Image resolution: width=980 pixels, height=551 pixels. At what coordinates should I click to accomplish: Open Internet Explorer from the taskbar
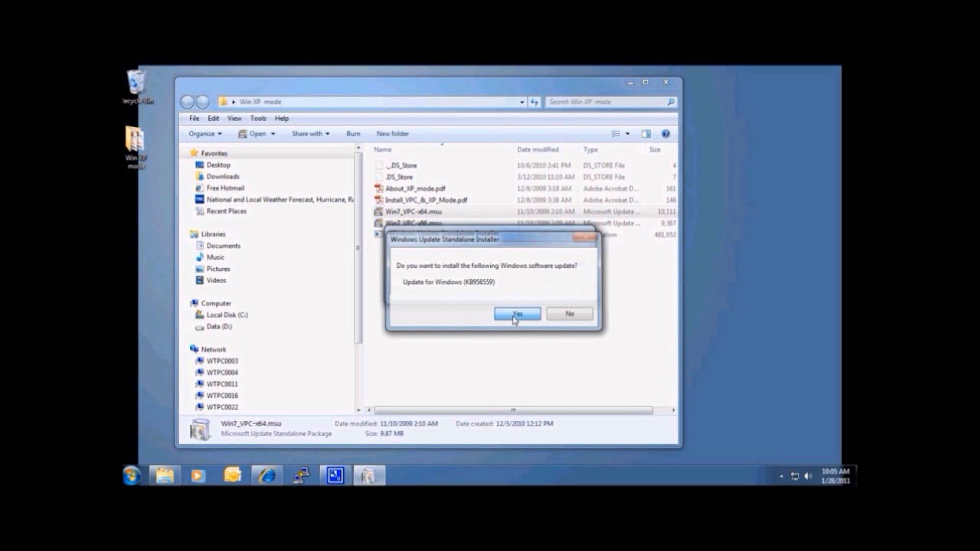pos(266,475)
